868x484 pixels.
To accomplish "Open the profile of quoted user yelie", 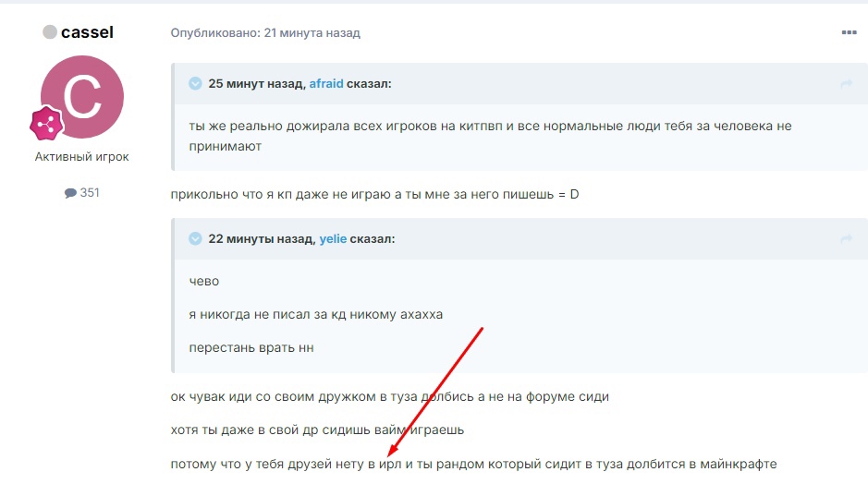I will [x=332, y=238].
